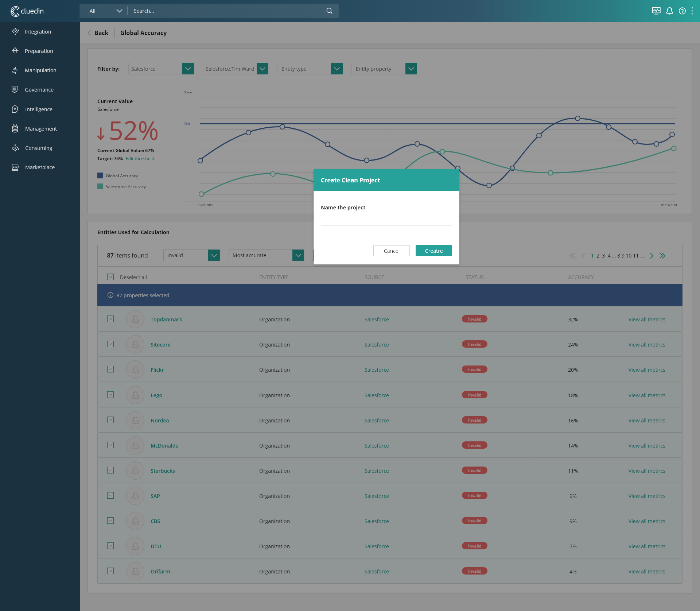Click the Lego organization avatar icon
Viewport: 700px width, 611px height.
[x=135, y=395]
